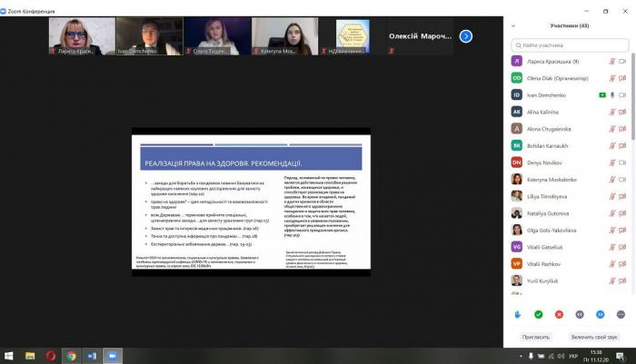Open Windows notification center
Screen dimensions: 636x364
click(x=621, y=356)
